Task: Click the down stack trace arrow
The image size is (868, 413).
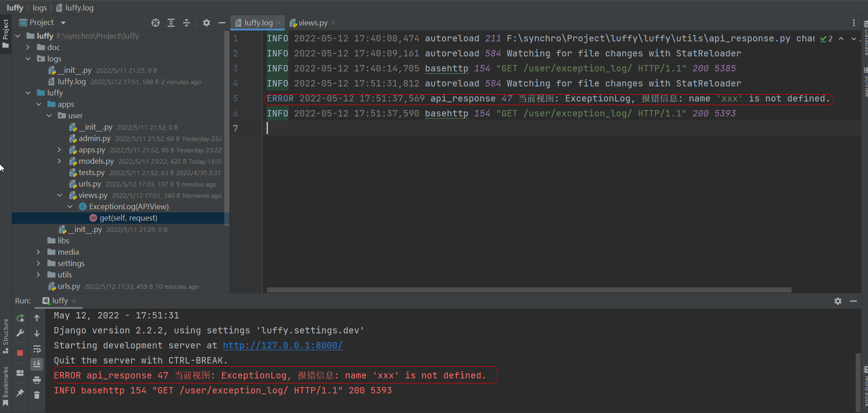Action: pos(37,333)
